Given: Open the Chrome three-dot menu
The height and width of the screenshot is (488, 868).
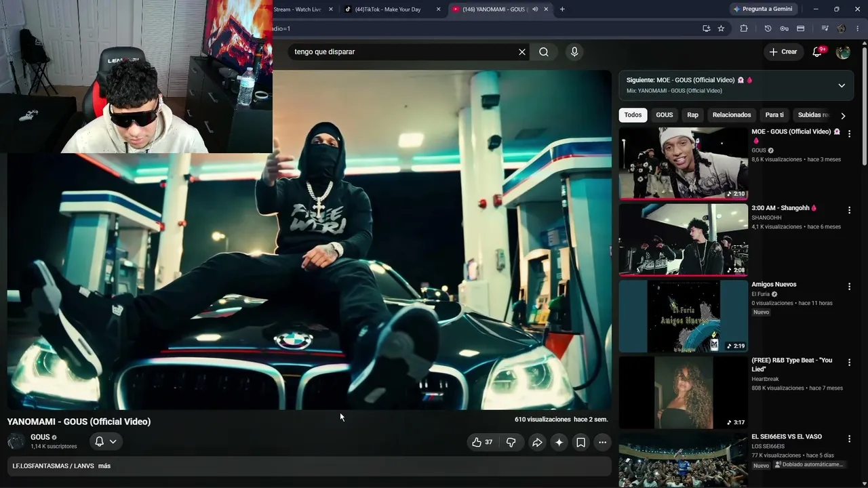Looking at the screenshot, I should coord(858,28).
